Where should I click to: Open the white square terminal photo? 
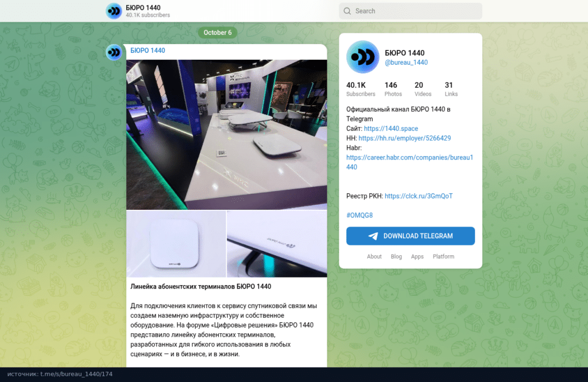(x=176, y=244)
